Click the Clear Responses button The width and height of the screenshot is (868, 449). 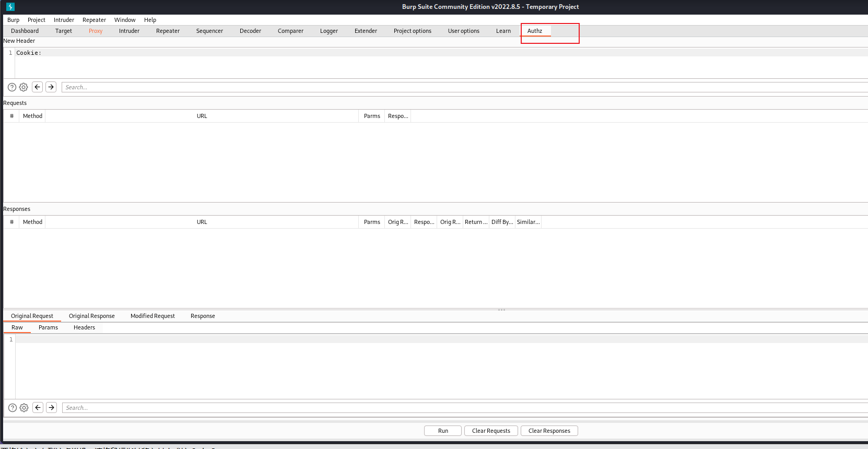point(549,431)
